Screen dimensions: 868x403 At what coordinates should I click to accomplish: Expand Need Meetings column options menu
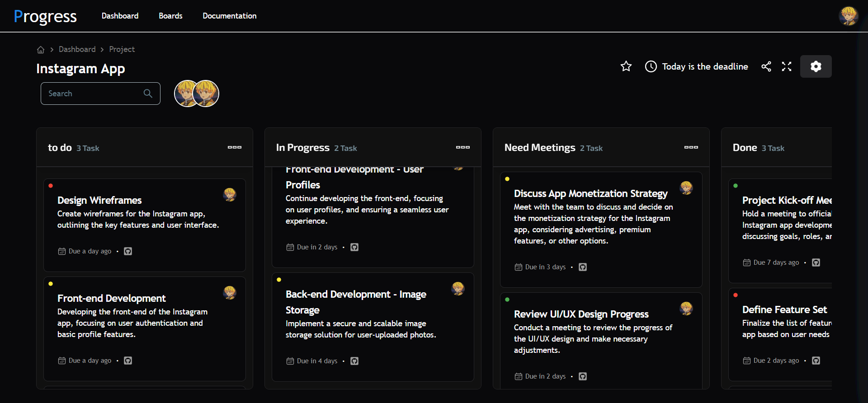pos(691,147)
